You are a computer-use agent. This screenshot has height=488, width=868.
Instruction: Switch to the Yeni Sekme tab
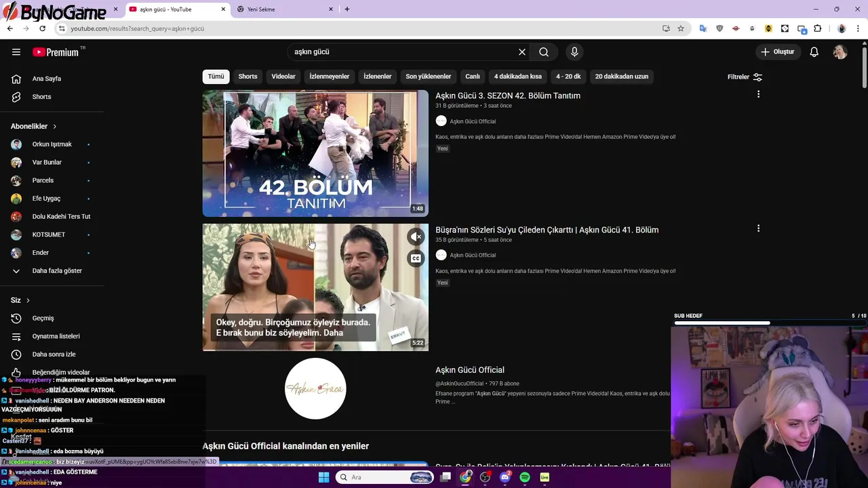(283, 9)
